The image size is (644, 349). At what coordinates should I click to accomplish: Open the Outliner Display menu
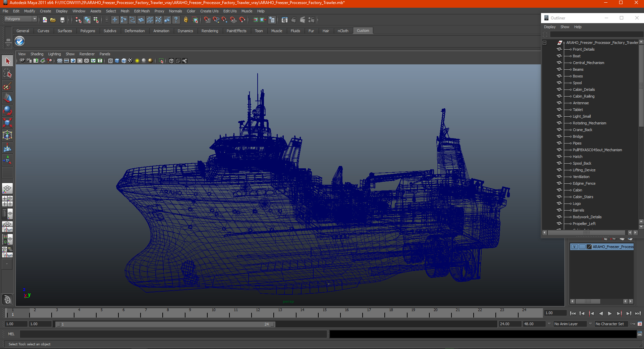[x=549, y=27]
